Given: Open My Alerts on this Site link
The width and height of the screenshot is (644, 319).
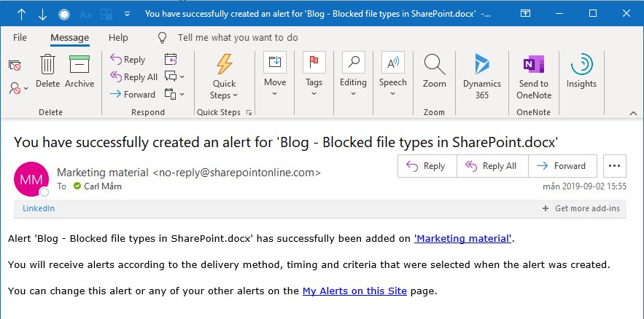Looking at the screenshot, I should [354, 291].
